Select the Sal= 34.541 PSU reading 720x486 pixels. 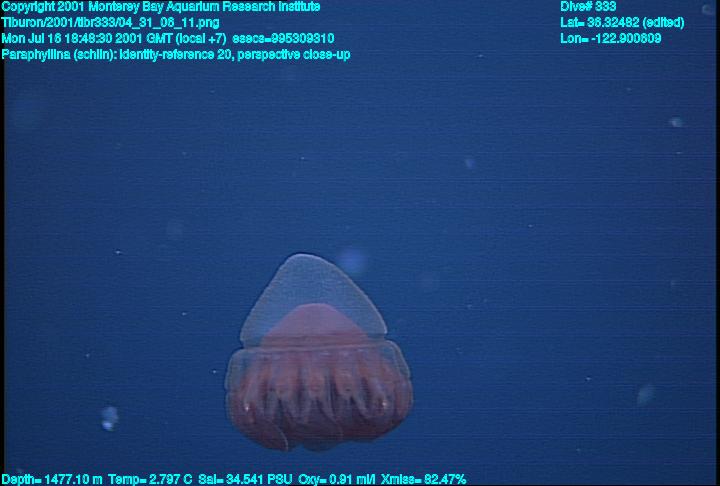[245, 480]
